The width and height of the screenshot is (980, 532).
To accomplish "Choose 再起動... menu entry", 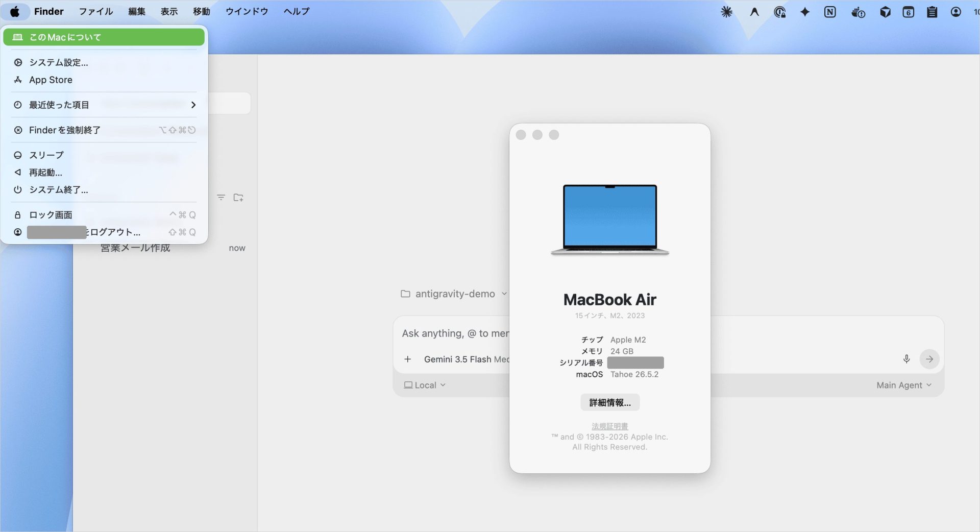I will point(104,172).
